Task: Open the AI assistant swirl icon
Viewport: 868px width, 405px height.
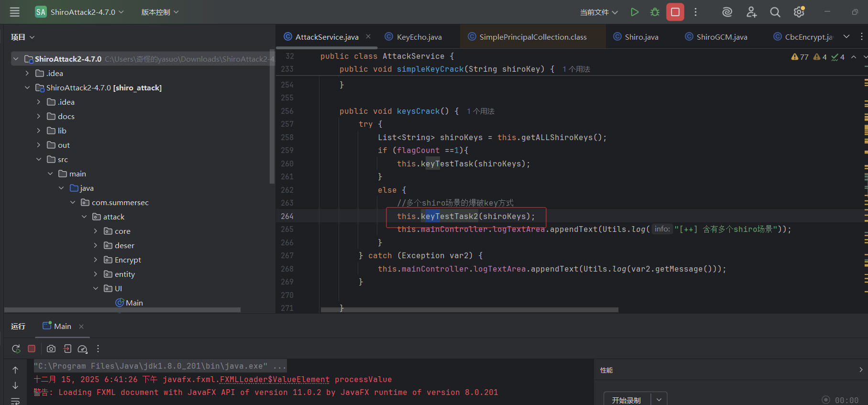Action: pyautogui.click(x=727, y=12)
